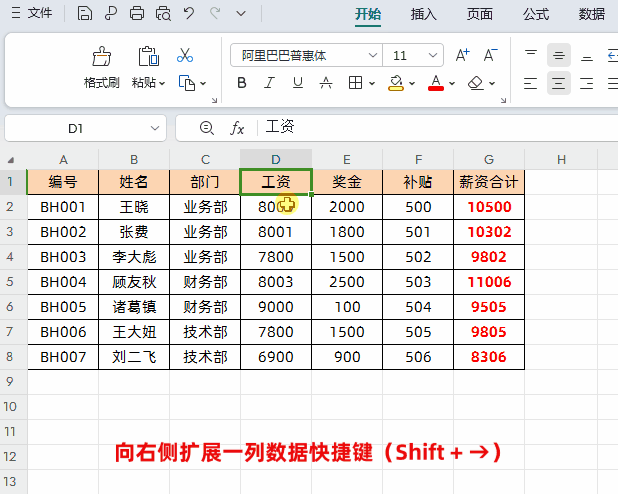Toggle horizontal center alignment
618x494 pixels.
(558, 83)
